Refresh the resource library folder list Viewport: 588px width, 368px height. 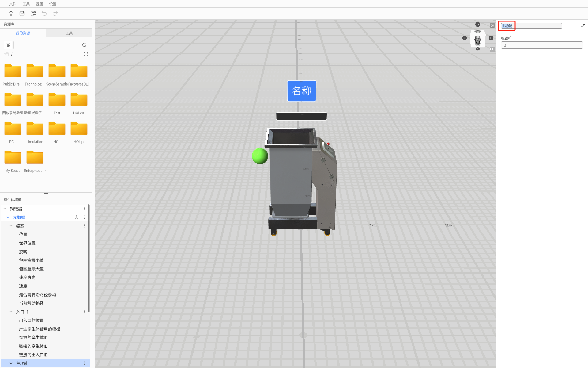86,54
